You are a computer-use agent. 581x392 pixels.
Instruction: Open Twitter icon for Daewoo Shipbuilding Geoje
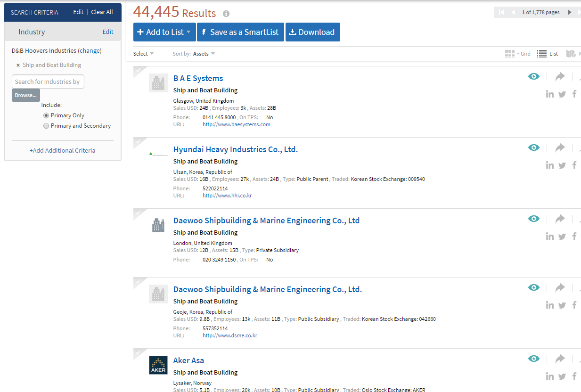(x=562, y=305)
